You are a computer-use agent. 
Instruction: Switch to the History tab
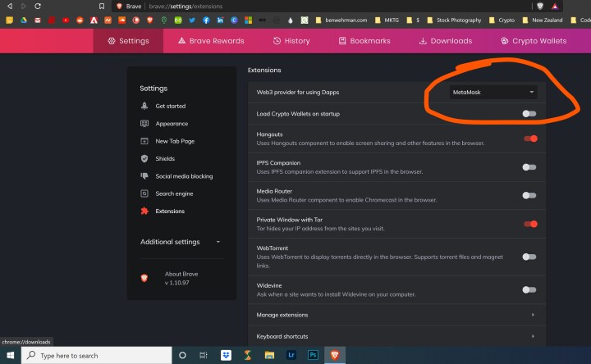(x=291, y=41)
